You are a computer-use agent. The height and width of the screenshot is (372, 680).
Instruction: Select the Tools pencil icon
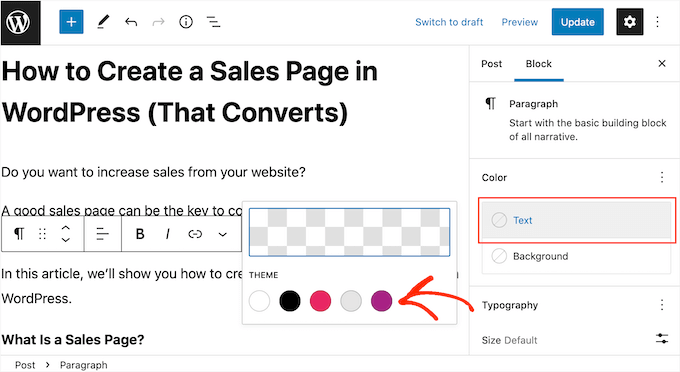pos(103,22)
